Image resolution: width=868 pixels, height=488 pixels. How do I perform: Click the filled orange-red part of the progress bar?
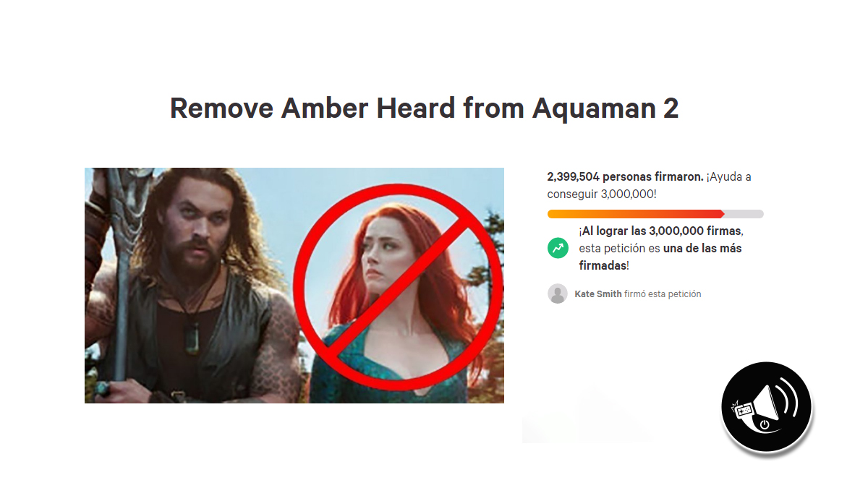click(x=636, y=214)
